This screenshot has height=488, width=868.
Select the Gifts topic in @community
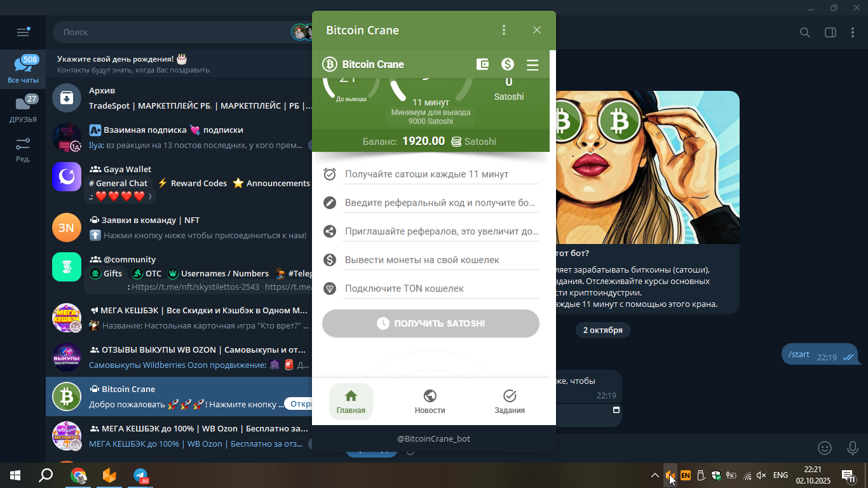(107, 273)
